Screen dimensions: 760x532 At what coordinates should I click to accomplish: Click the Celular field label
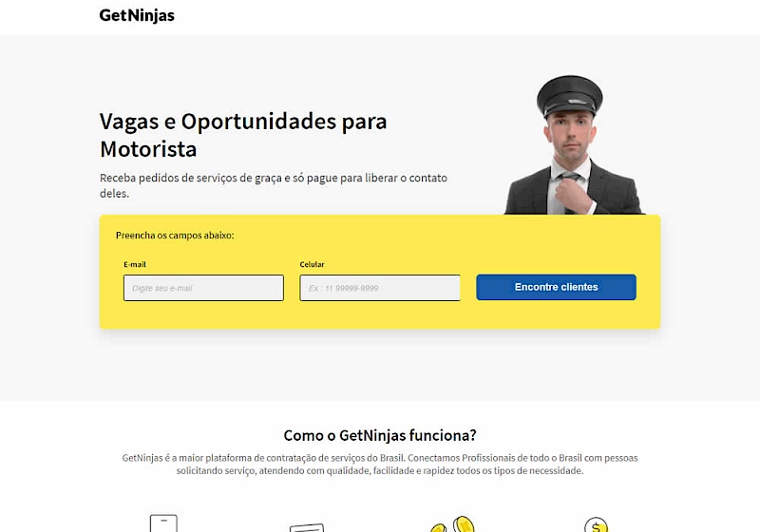[x=312, y=264]
